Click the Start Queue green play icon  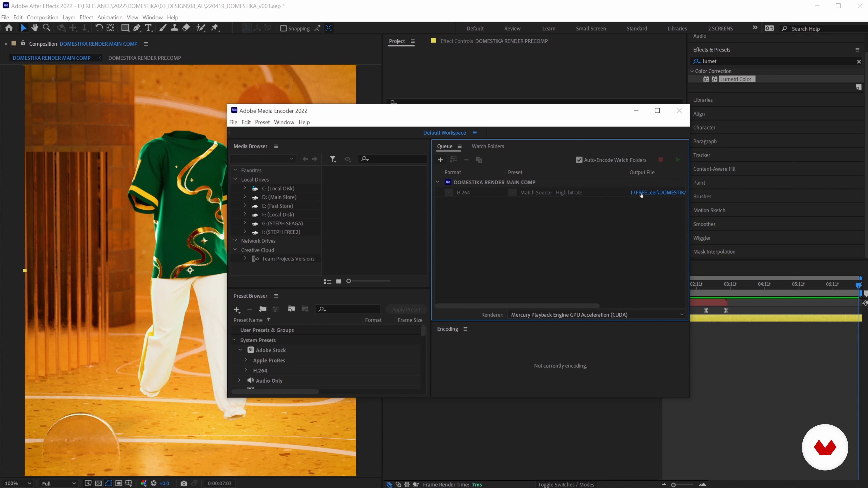click(x=678, y=160)
